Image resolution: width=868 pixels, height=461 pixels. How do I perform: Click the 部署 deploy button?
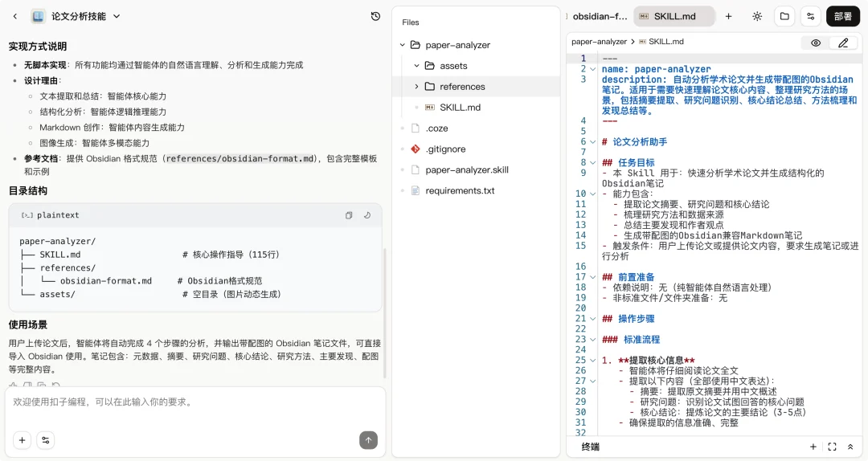coord(842,17)
